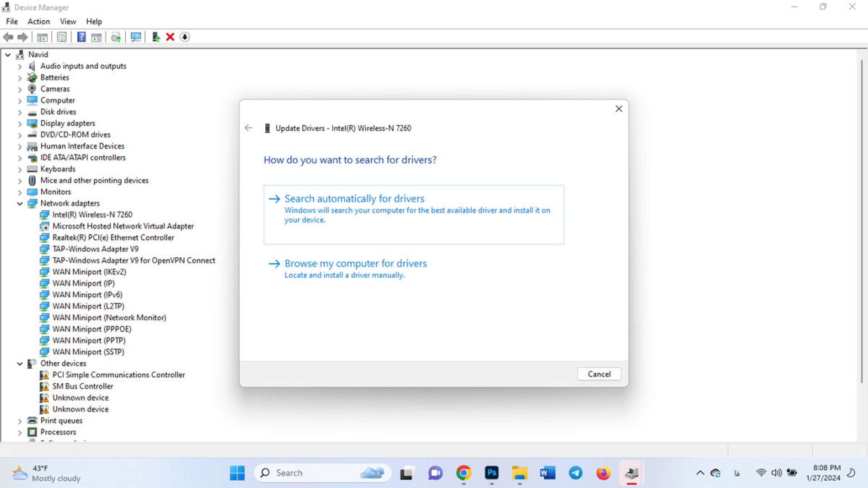
Task: Open Google Chrome from the taskbar
Action: point(463,473)
